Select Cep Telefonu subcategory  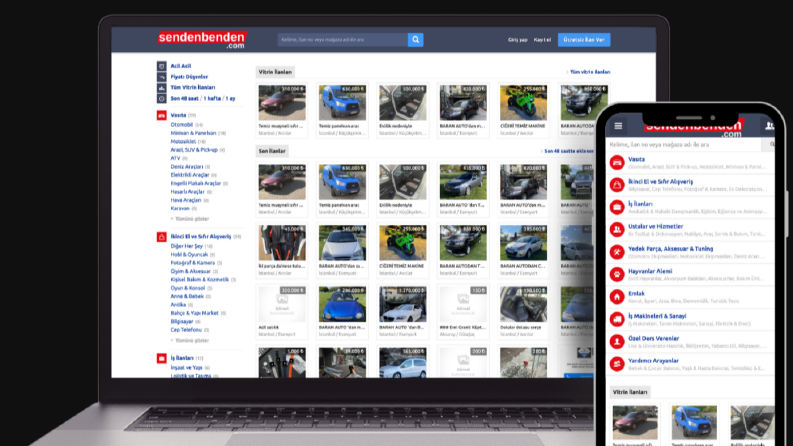[x=186, y=330]
